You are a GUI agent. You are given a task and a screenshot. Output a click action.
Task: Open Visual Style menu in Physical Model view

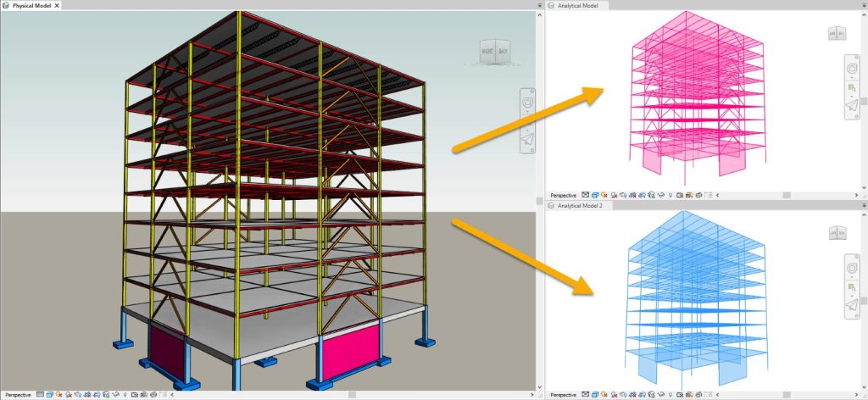[49, 394]
